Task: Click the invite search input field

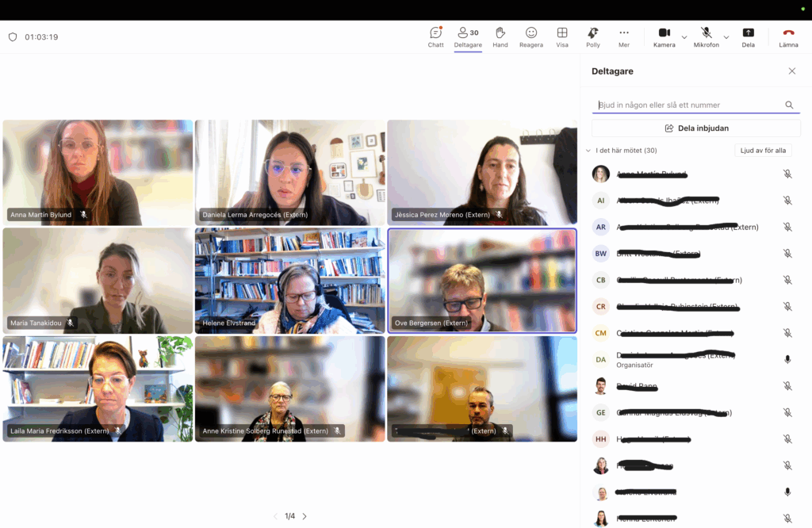Action: (688, 105)
